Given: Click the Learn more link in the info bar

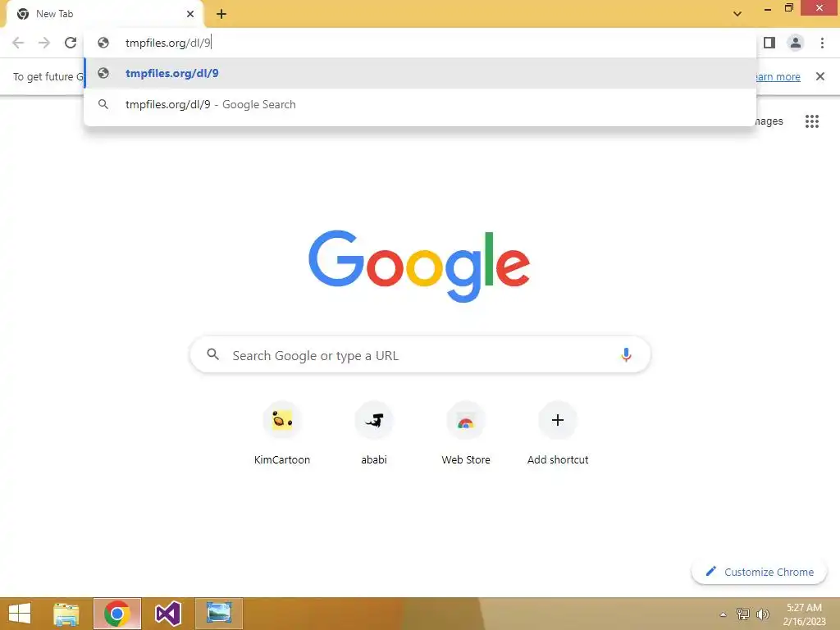Looking at the screenshot, I should (778, 76).
